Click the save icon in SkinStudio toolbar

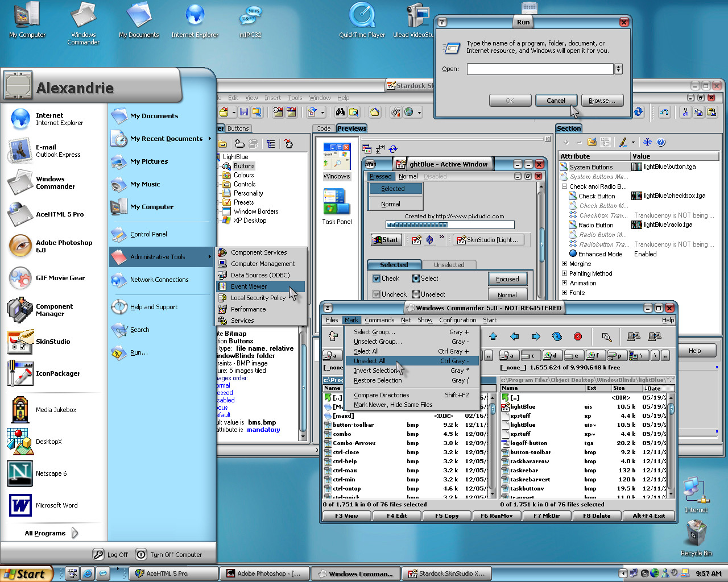(244, 112)
